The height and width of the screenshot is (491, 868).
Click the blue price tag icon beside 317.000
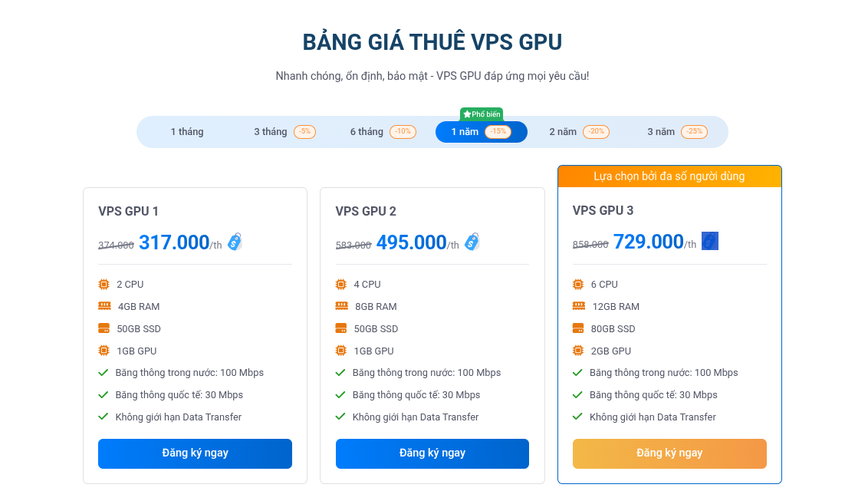[235, 241]
